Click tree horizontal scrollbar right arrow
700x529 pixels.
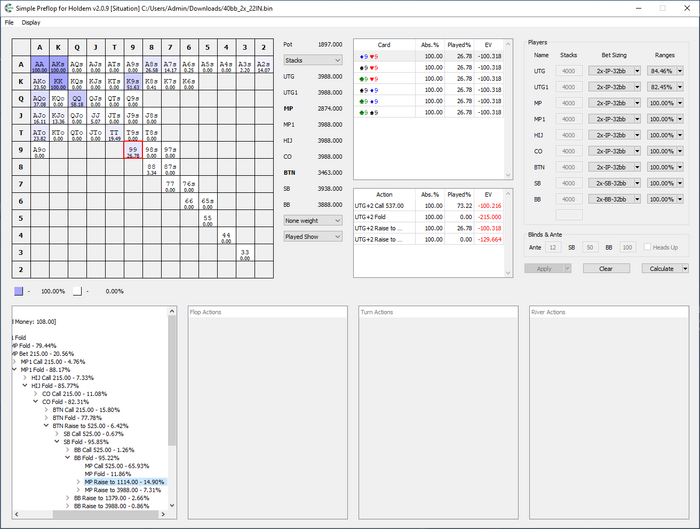pyautogui.click(x=163, y=514)
